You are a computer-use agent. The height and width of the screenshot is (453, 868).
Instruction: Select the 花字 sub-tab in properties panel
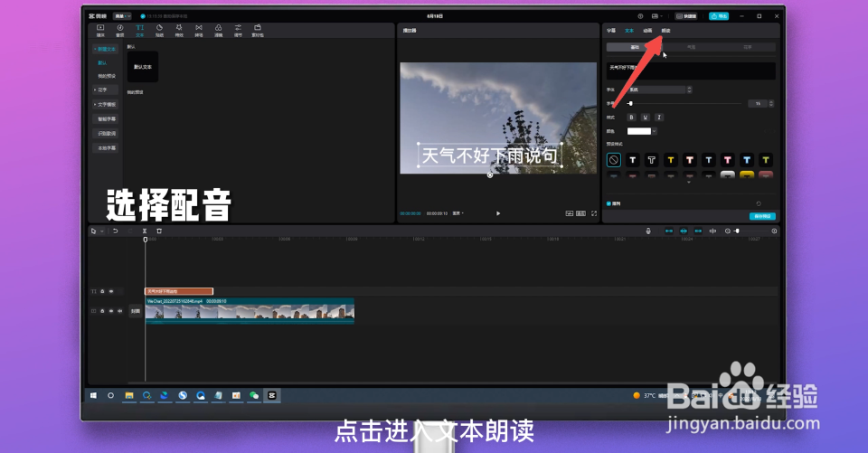tap(748, 48)
